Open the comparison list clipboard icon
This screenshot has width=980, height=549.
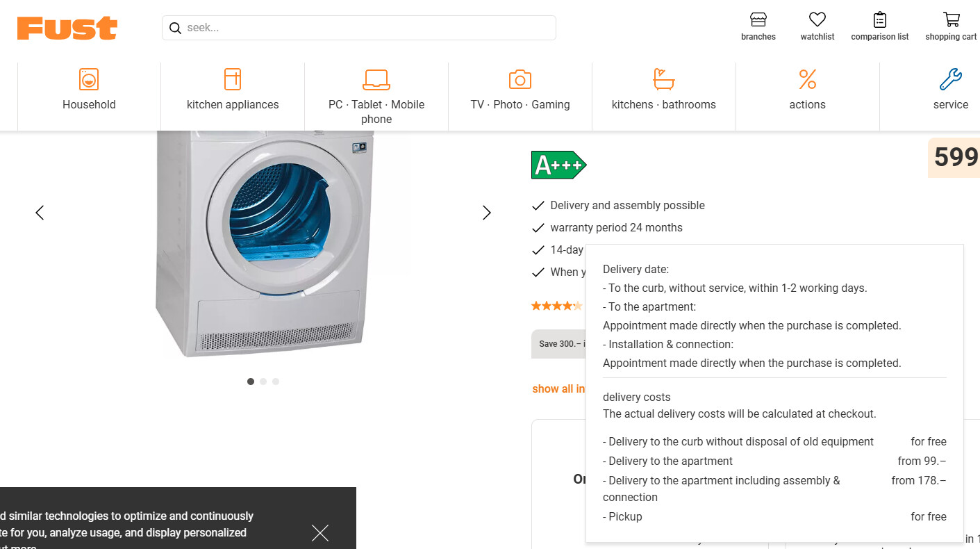[880, 20]
